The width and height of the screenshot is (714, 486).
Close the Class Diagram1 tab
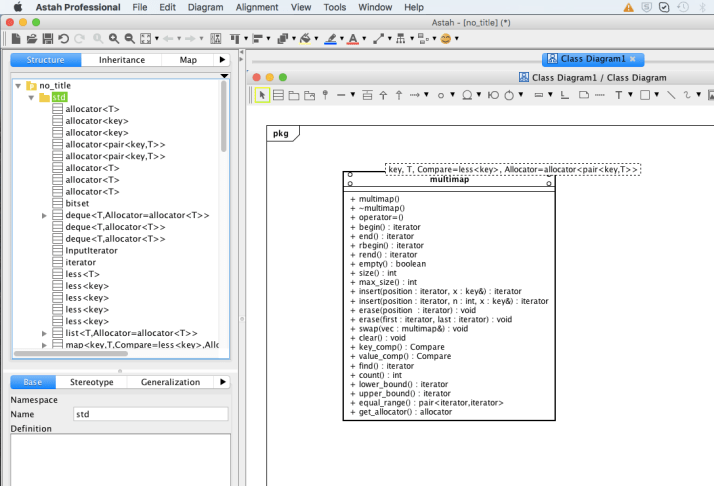point(632,59)
